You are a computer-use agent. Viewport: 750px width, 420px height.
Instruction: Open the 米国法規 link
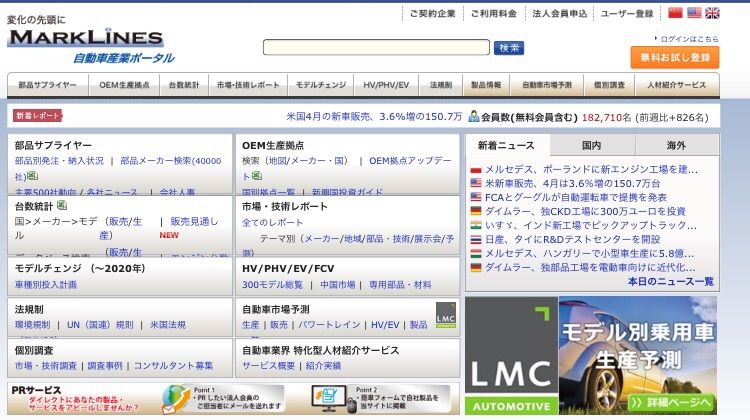pyautogui.click(x=168, y=325)
